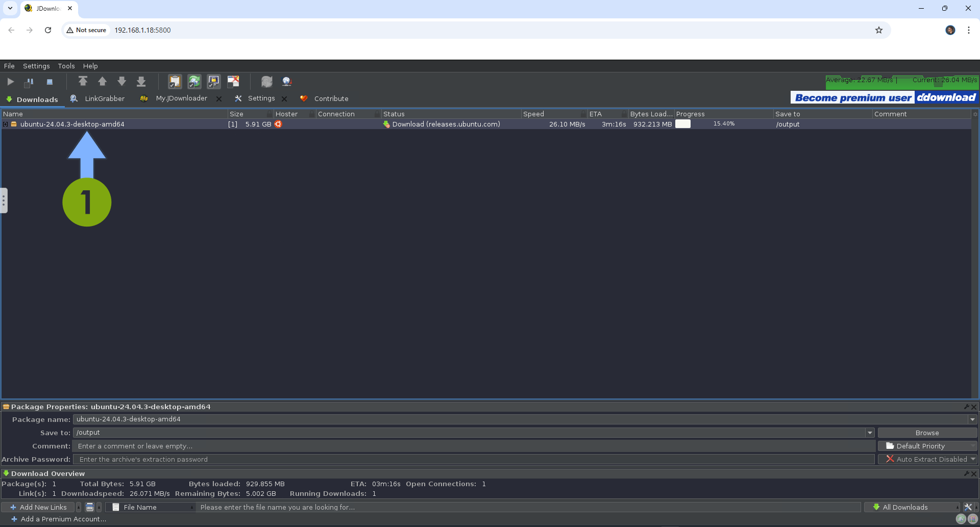Open the Settings menu in menu bar
The height and width of the screenshot is (527, 980).
(36, 66)
